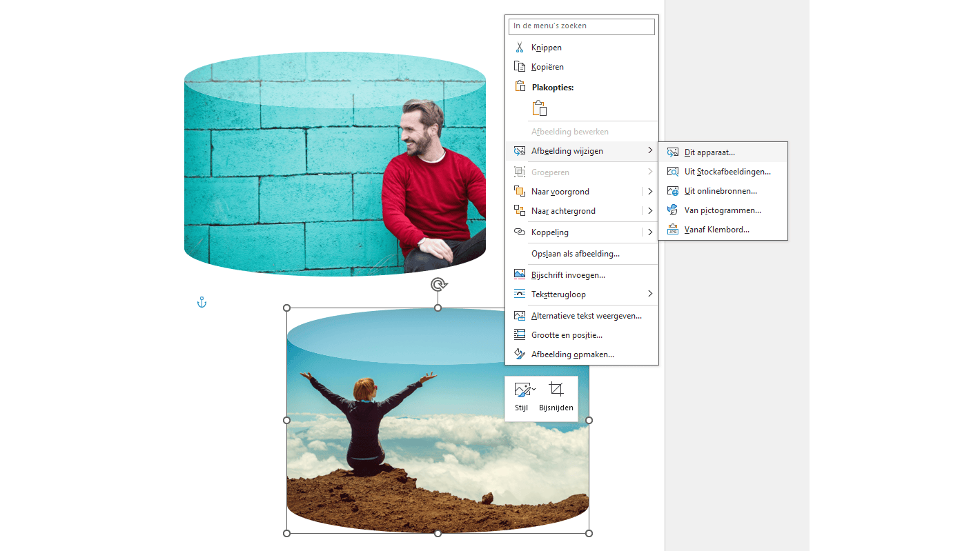980x551 pixels.
Task: Select Vanaf Klembord... in the submenu
Action: (x=723, y=230)
